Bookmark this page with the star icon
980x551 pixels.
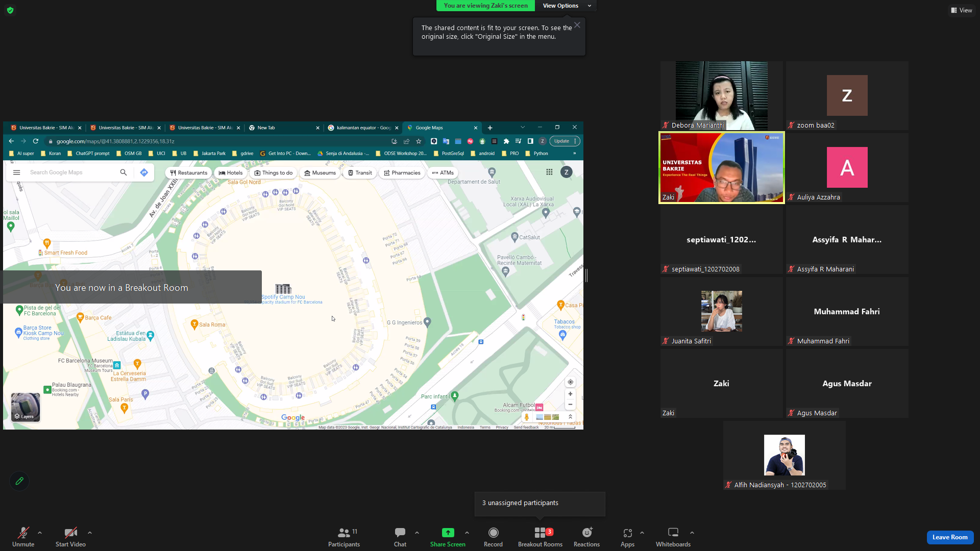419,141
